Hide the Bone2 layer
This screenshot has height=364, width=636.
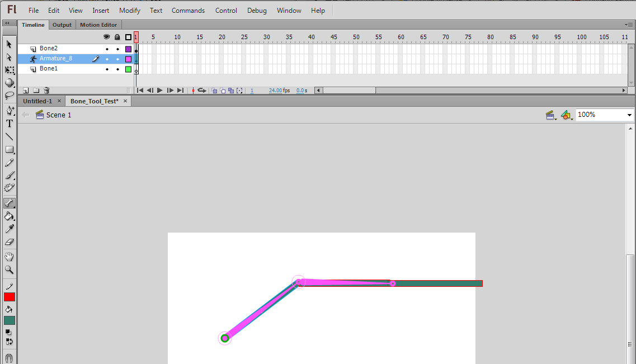[x=107, y=49]
